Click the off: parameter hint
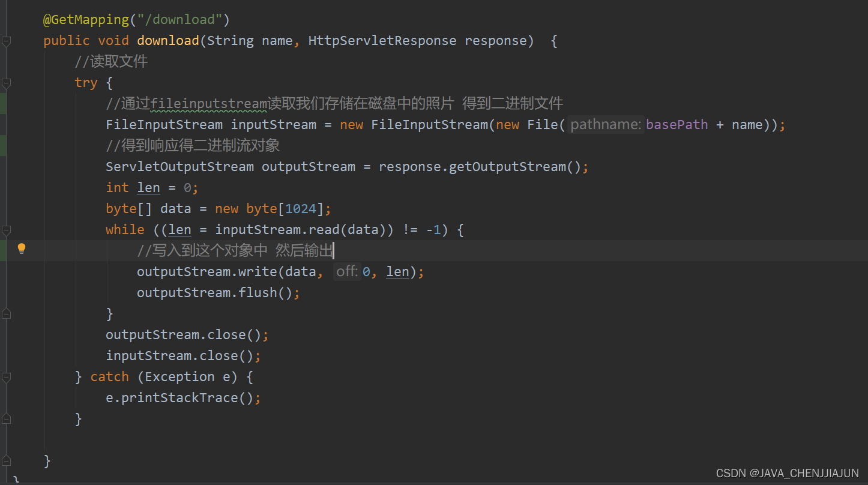Screen dimensions: 868x485 (348, 272)
